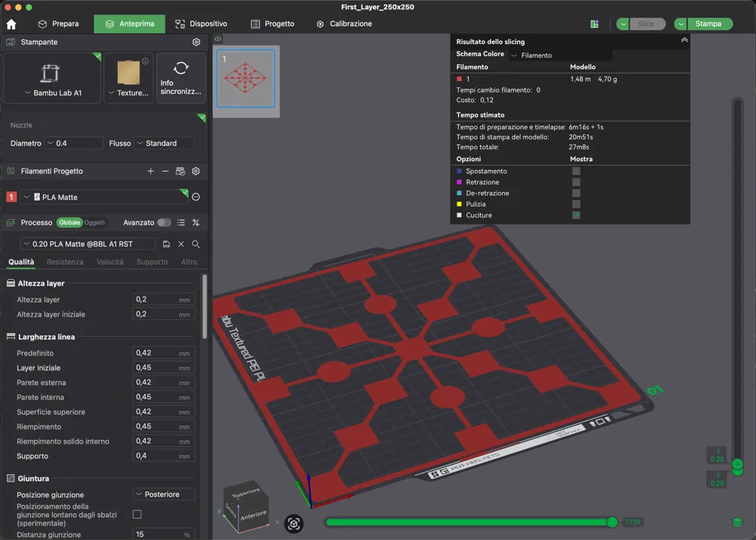Click the circle-minus icon beside PLA Matte
The width and height of the screenshot is (756, 540).
(196, 197)
